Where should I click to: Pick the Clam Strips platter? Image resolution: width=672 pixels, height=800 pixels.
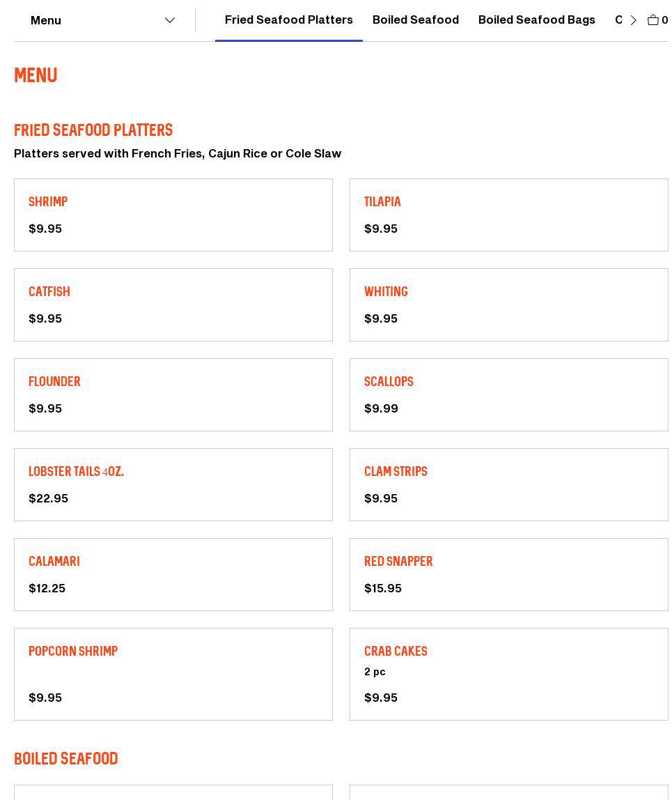[508, 484]
